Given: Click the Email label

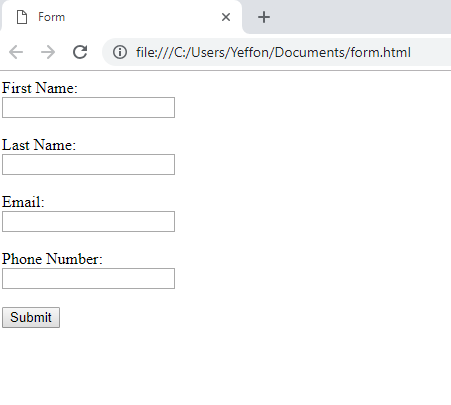Looking at the screenshot, I should click(23, 202).
